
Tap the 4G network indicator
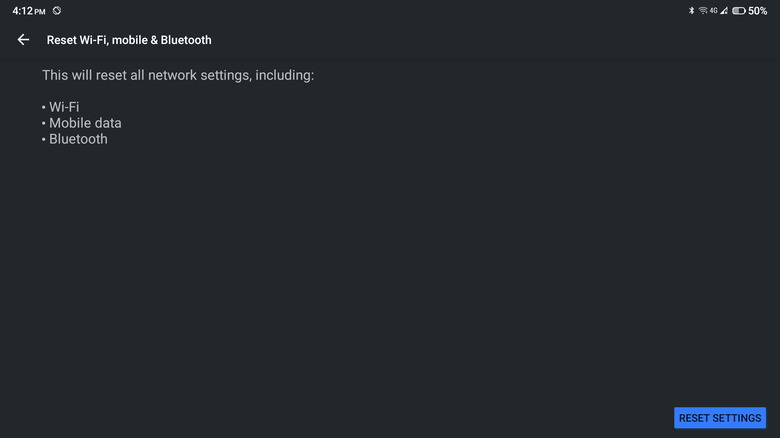[x=713, y=11]
